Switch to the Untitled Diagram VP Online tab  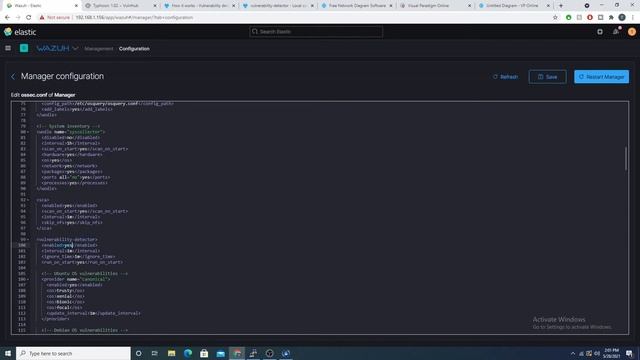click(514, 6)
